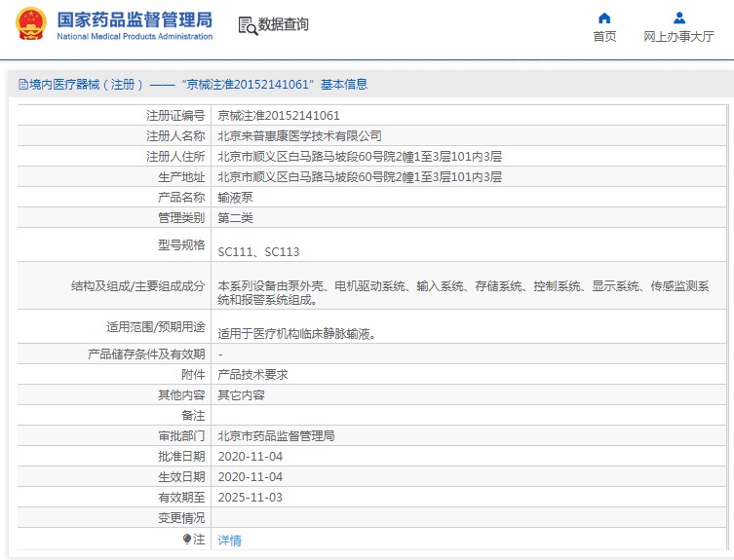Screen dimensions: 734x560
Task: Click the 产品储存条件及有效期 label
Action: pos(146,355)
